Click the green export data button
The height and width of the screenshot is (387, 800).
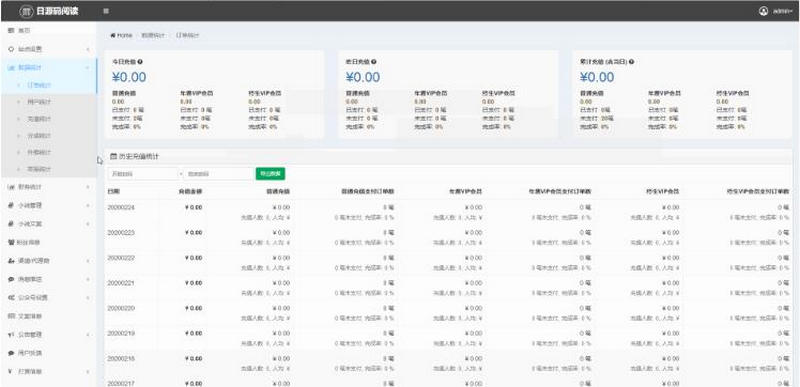pos(270,174)
